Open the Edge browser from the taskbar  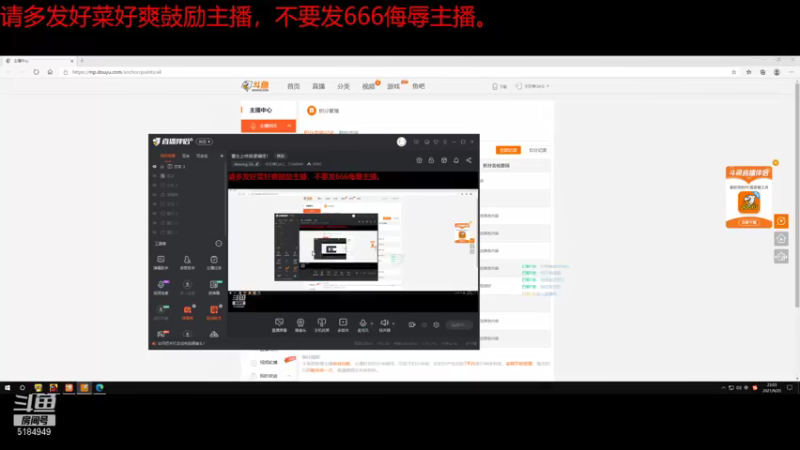[x=100, y=388]
